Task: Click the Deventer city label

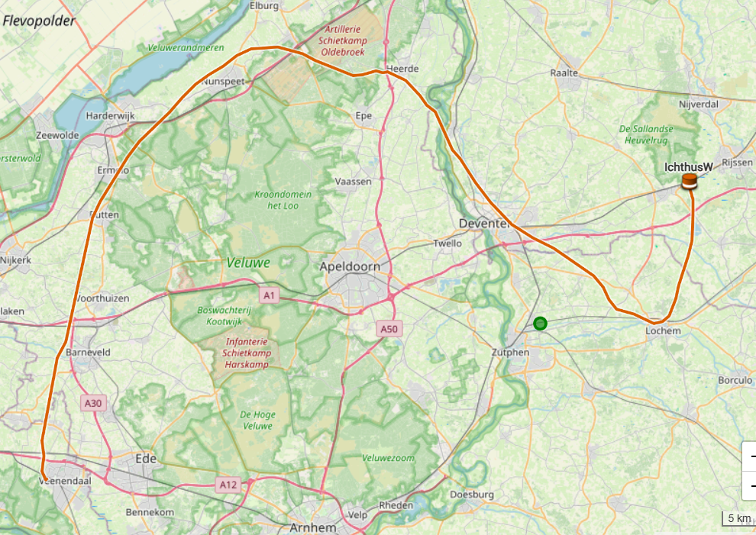Action: (484, 224)
